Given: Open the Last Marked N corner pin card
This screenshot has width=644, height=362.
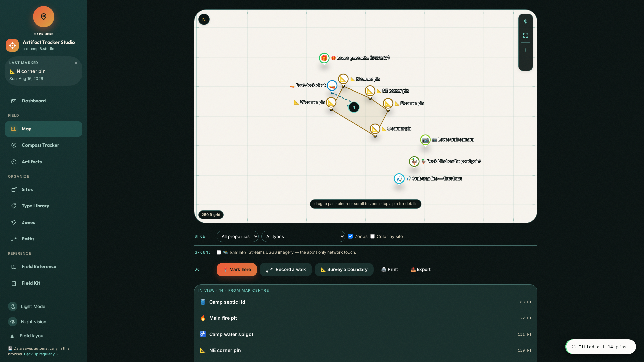Looking at the screenshot, I should tap(43, 71).
